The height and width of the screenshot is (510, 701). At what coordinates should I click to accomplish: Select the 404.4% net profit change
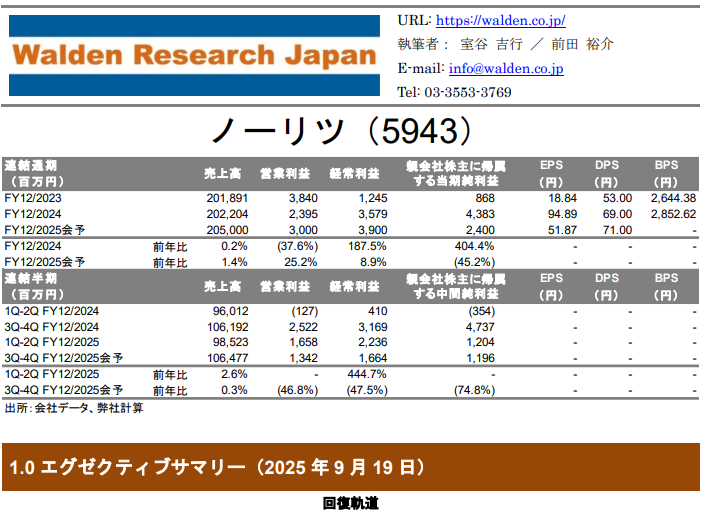(x=474, y=246)
